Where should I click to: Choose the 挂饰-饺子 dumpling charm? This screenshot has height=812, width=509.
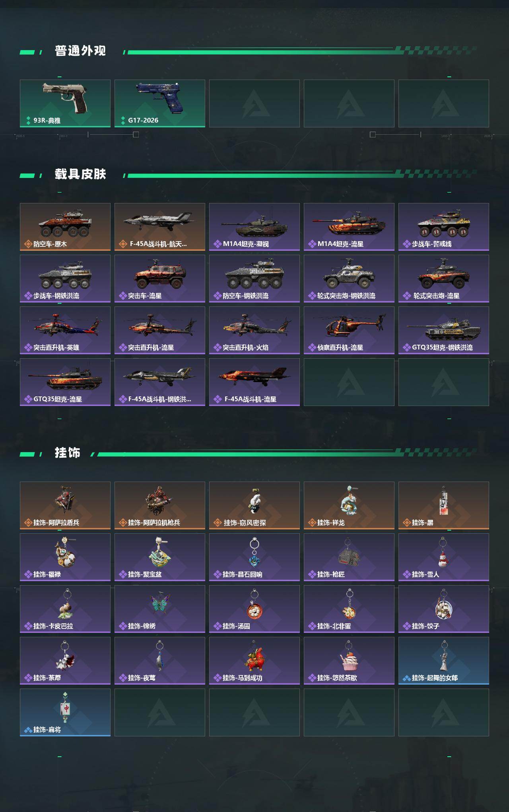444,609
